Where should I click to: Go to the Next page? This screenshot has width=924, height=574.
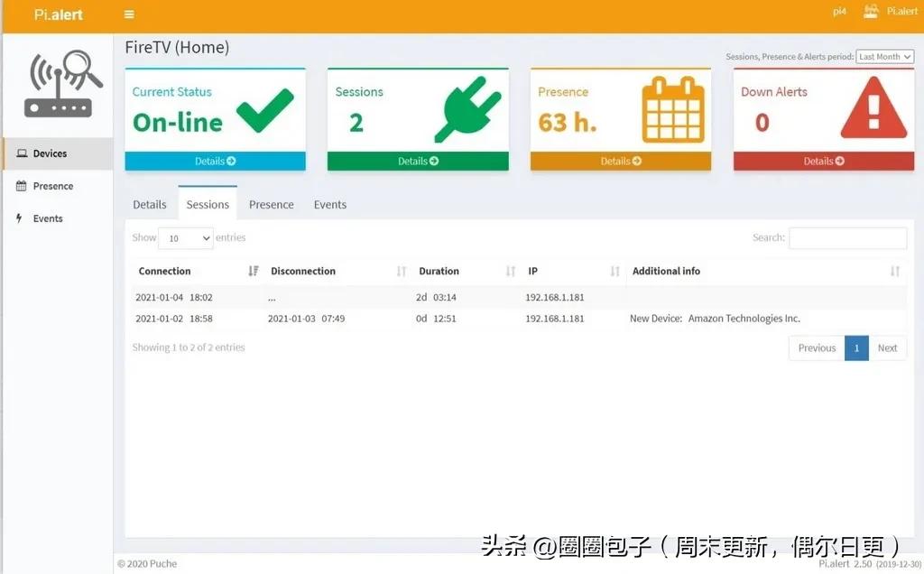point(888,347)
